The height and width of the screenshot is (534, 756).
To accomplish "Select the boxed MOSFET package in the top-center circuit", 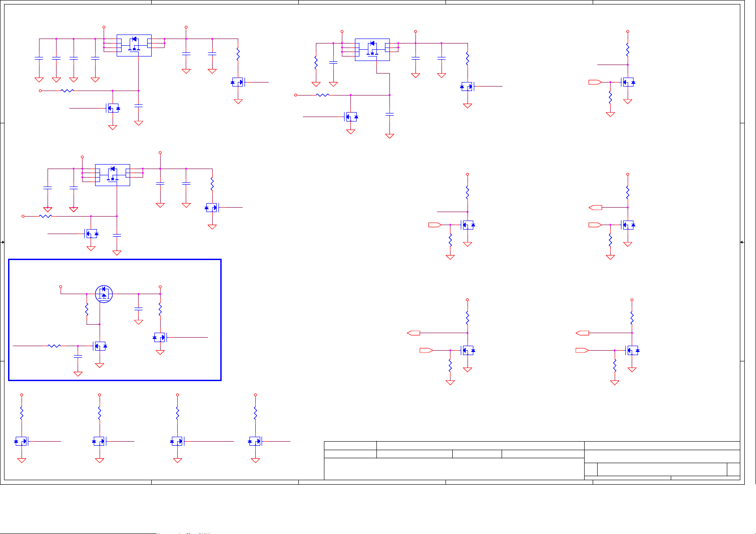I will 372,49.
